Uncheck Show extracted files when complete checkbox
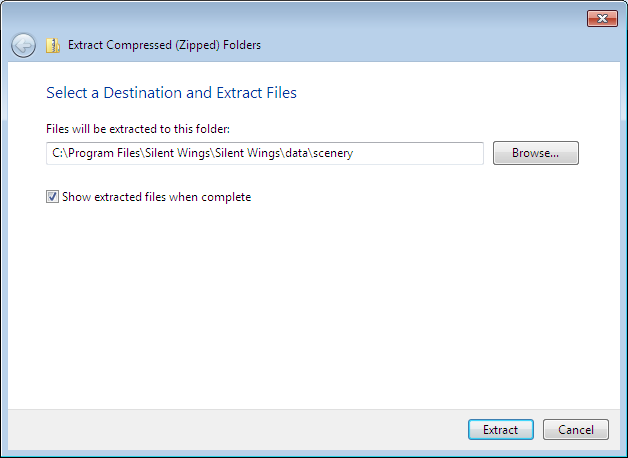 (52, 197)
